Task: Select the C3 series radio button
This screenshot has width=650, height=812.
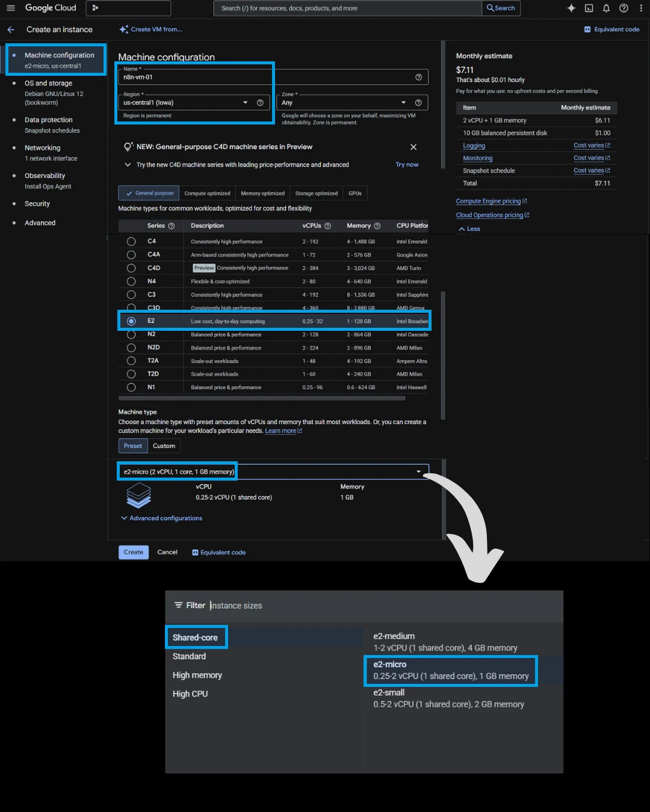Action: 131,295
